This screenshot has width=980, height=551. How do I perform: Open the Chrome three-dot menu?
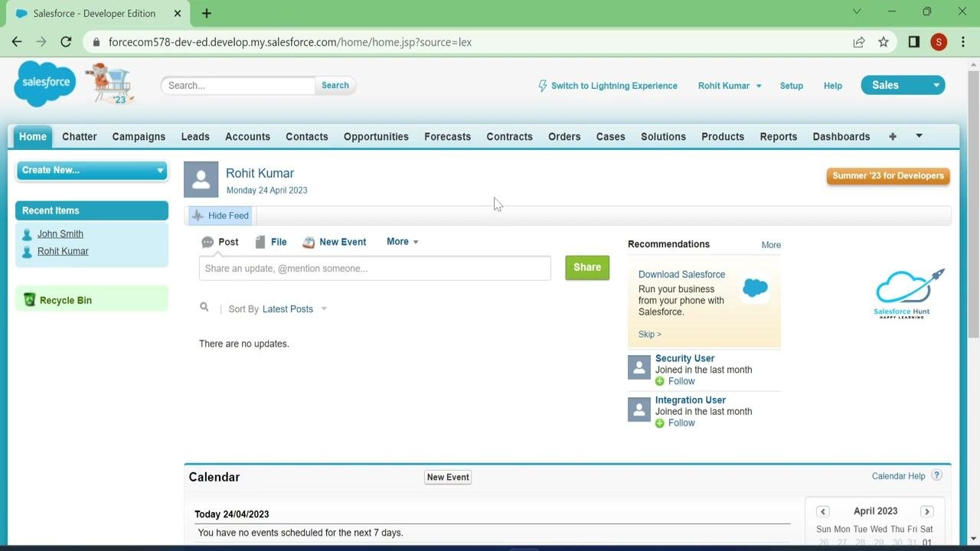coord(963,42)
